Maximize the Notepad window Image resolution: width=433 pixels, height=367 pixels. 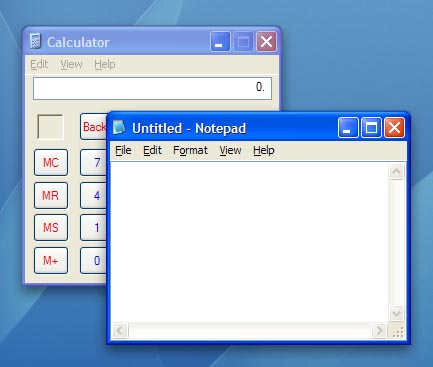[x=371, y=127]
